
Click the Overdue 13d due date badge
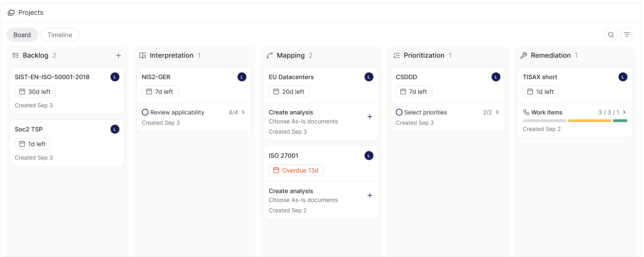[296, 170]
